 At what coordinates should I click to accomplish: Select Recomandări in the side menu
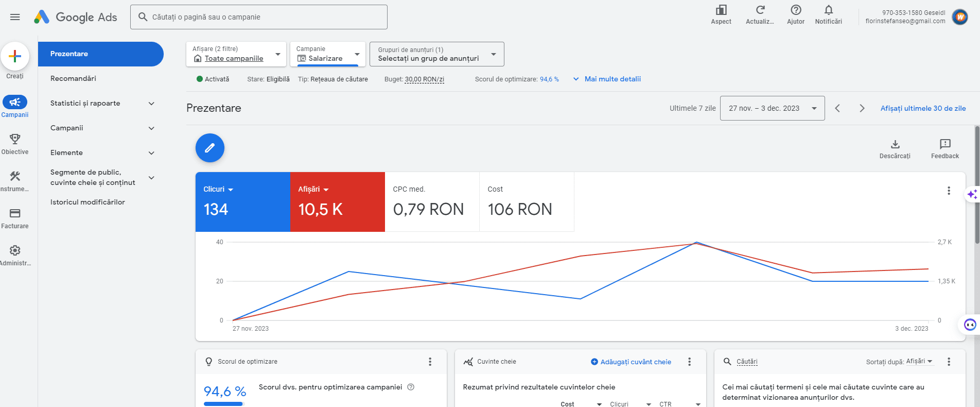(73, 78)
